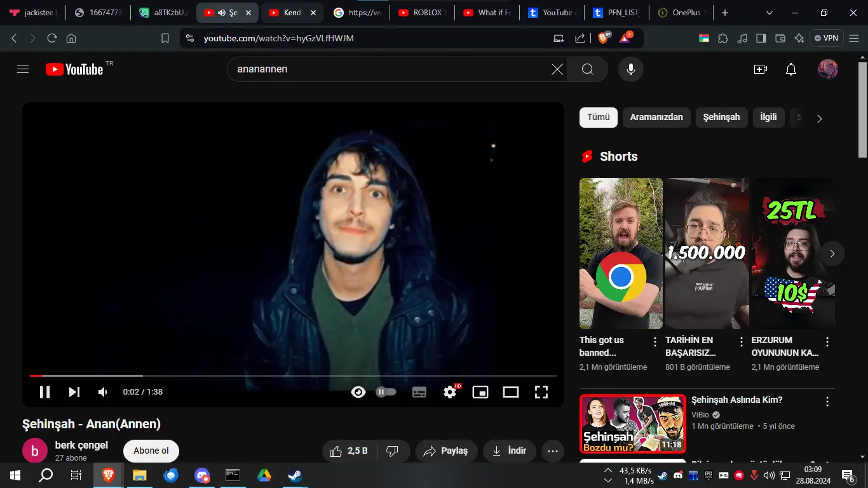Open berk çengel channel avatar
Screen dimensions: 868x488
(35, 451)
